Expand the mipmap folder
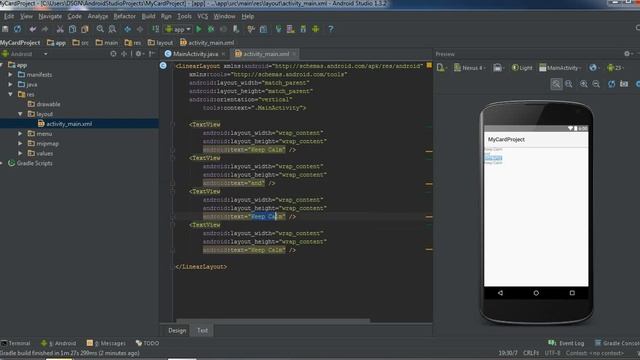The image size is (640, 360). pos(20,143)
